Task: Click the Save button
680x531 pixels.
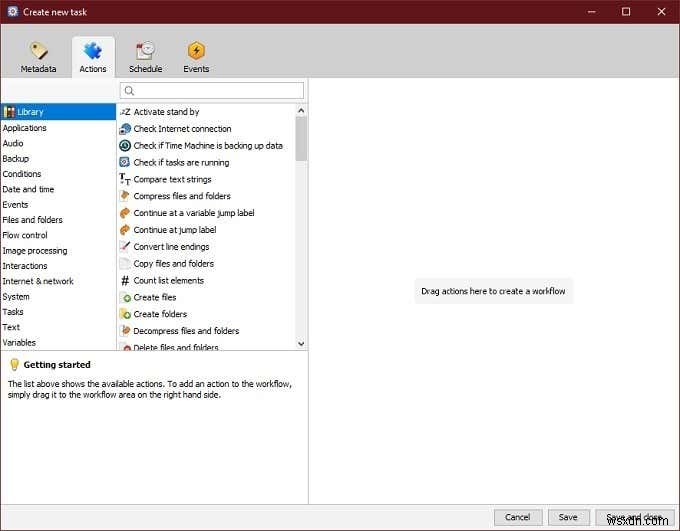Action: pyautogui.click(x=568, y=517)
